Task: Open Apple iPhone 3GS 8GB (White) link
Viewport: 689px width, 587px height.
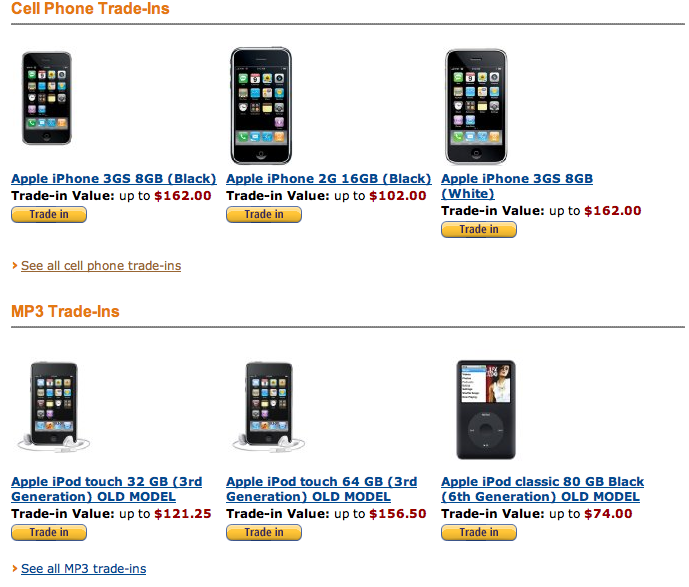Action: coord(517,179)
